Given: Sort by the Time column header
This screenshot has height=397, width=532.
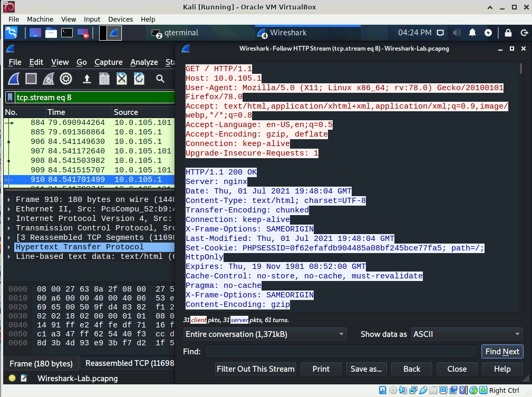Looking at the screenshot, I should [x=79, y=112].
